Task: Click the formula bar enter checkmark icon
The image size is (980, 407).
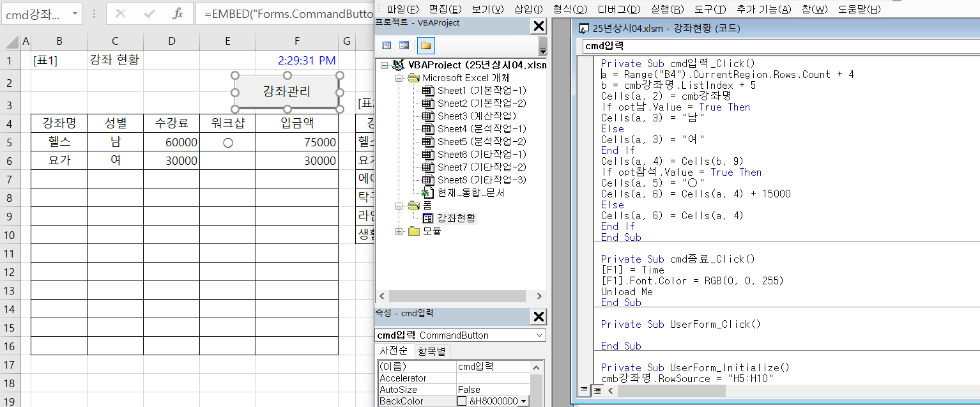Action: click(149, 13)
